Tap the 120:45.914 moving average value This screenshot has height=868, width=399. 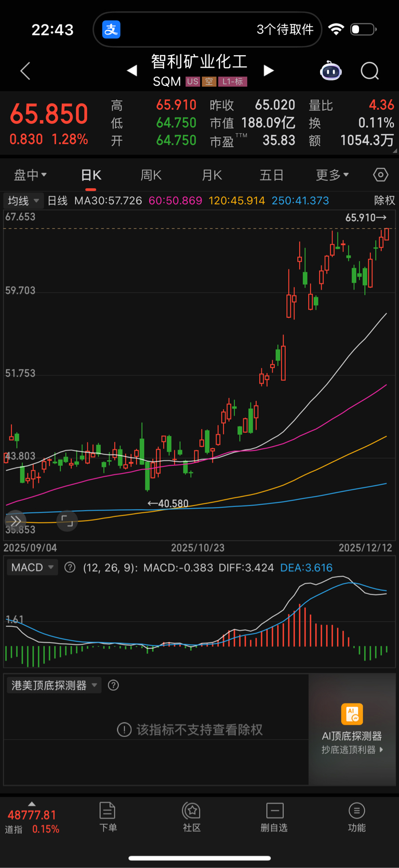pos(237,201)
